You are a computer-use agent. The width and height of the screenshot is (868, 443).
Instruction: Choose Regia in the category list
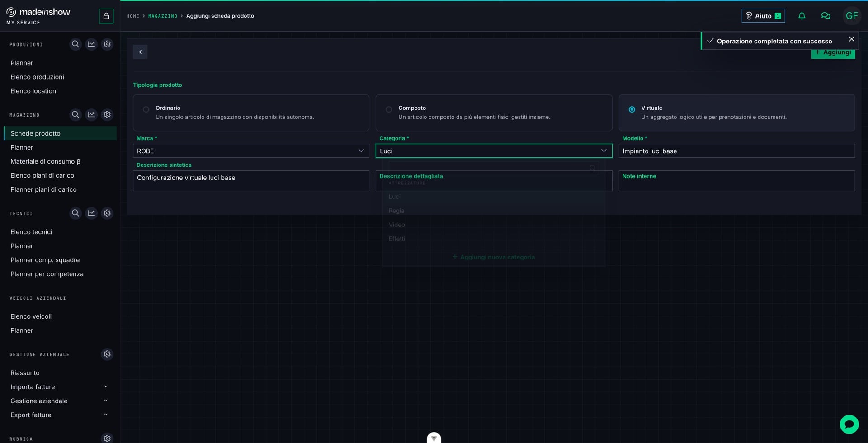494,211
